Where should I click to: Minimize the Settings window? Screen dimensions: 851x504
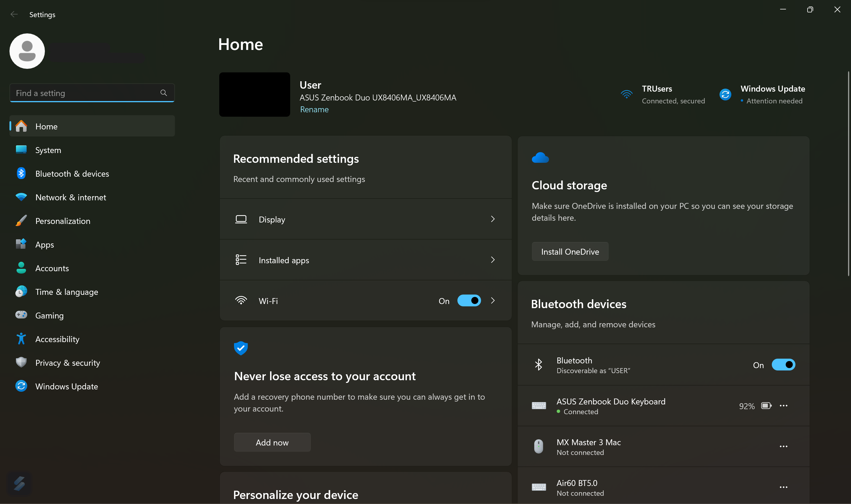coord(783,9)
